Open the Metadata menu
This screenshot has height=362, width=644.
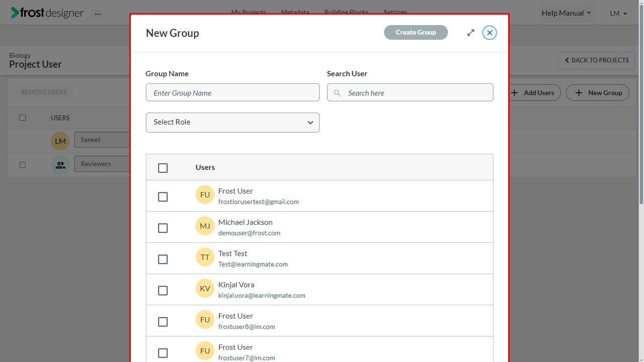coord(295,12)
